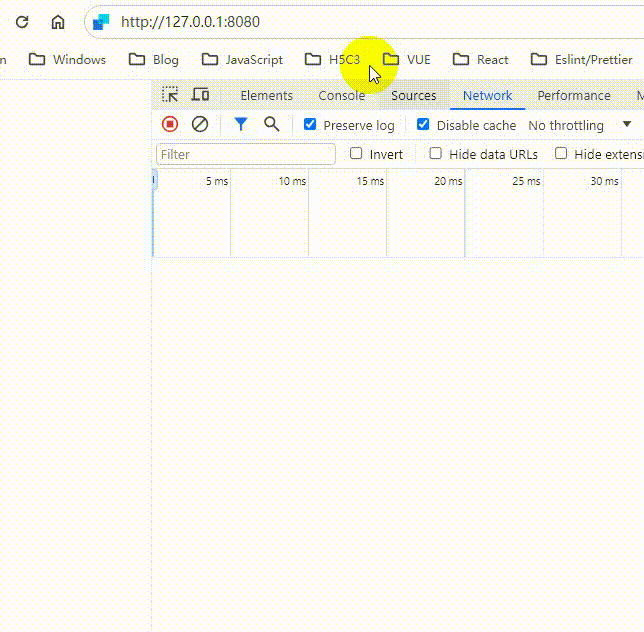The image size is (644, 632).
Task: Open the No throttling dropdown
Action: [x=579, y=125]
